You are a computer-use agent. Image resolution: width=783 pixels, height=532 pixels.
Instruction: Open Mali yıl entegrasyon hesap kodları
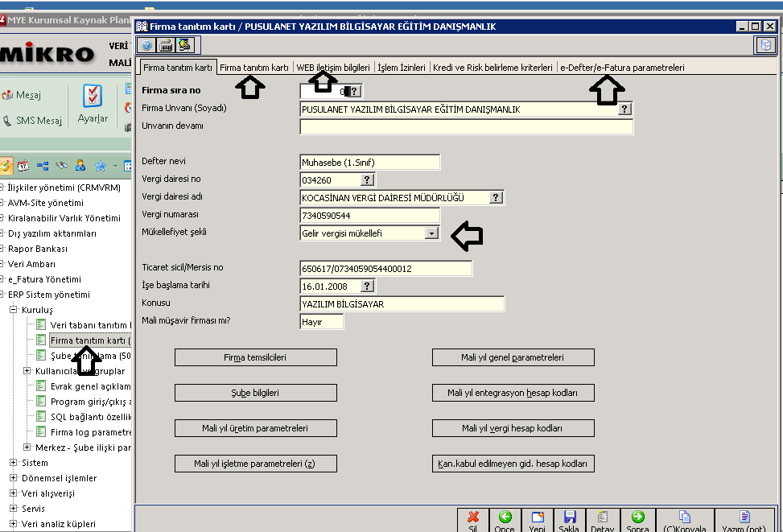513,393
